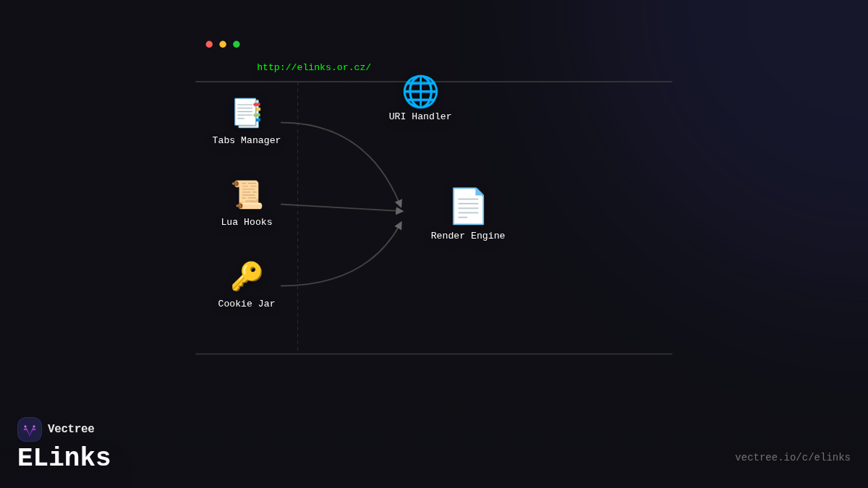Click the elinks.or.cz URL in the address bar

[x=314, y=67]
